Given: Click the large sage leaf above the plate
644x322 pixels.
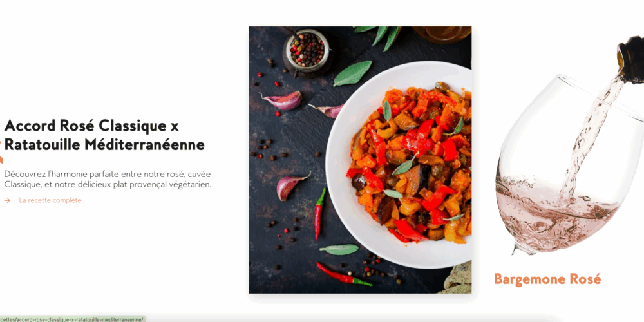Looking at the screenshot, I should [x=352, y=73].
